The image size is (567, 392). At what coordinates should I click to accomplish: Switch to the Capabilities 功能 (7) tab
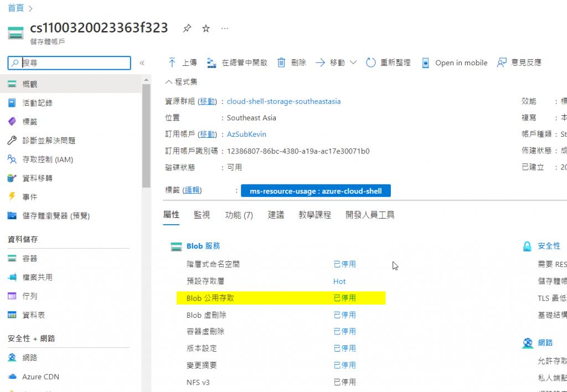tap(239, 215)
